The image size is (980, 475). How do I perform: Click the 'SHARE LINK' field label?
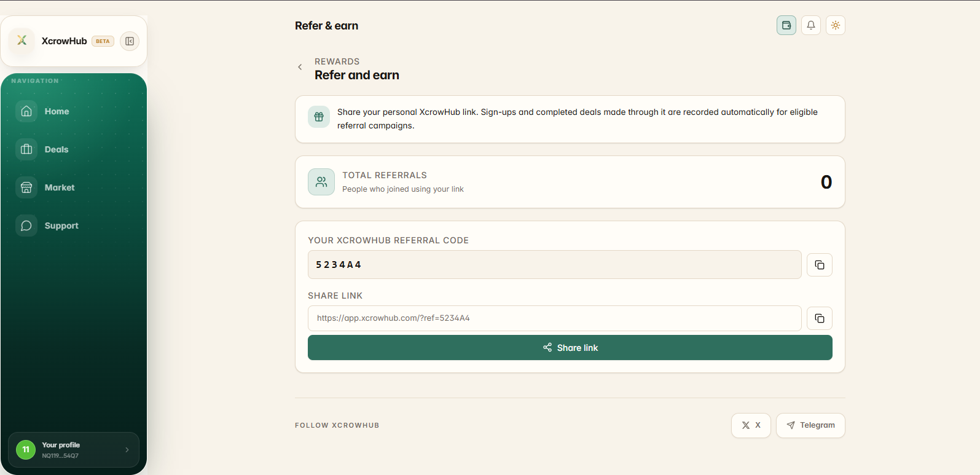pos(335,296)
